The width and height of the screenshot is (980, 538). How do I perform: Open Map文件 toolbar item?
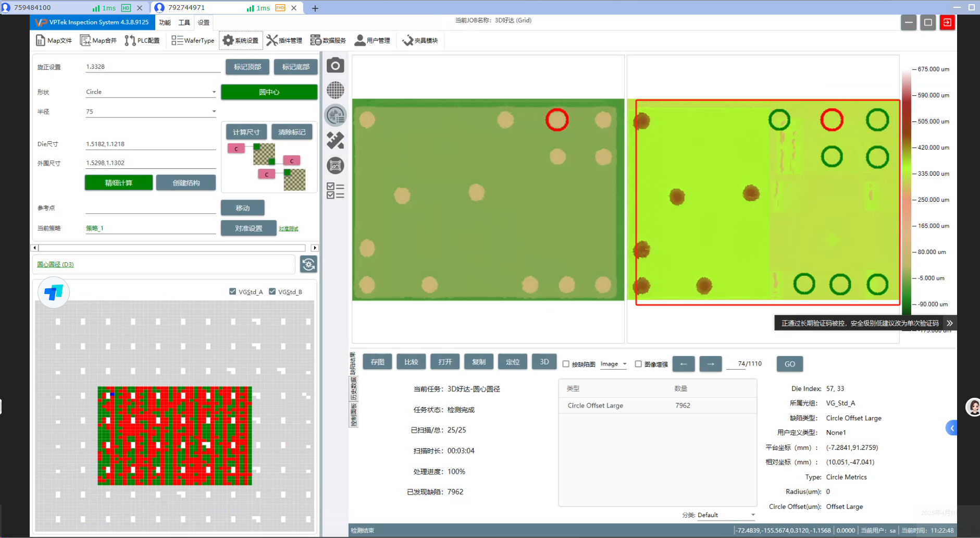(54, 41)
